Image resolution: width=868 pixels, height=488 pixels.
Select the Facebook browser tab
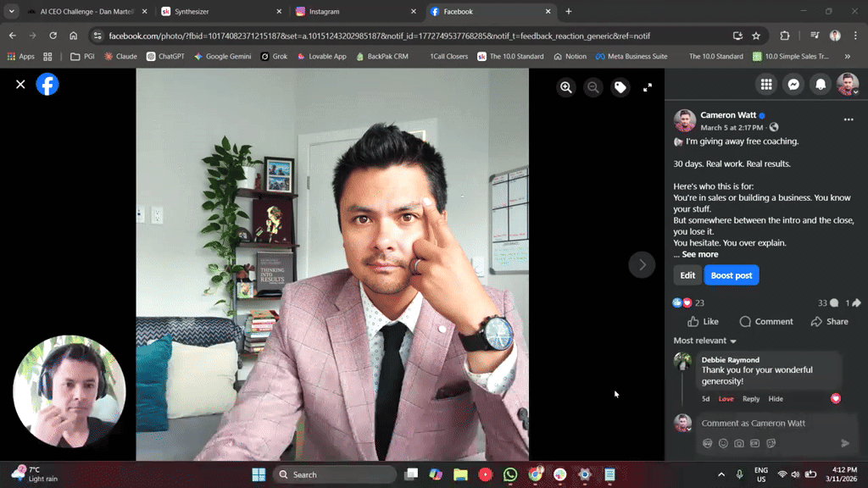(x=491, y=12)
